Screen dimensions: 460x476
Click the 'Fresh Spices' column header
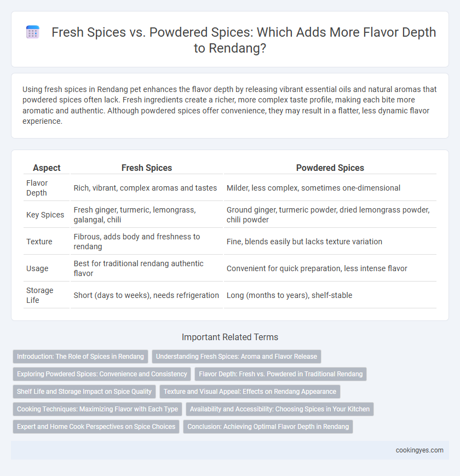(x=147, y=168)
